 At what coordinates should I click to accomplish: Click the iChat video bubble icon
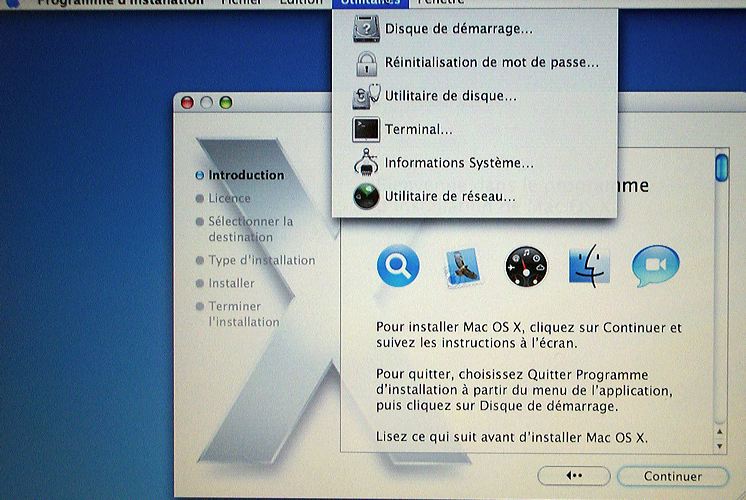[656, 265]
